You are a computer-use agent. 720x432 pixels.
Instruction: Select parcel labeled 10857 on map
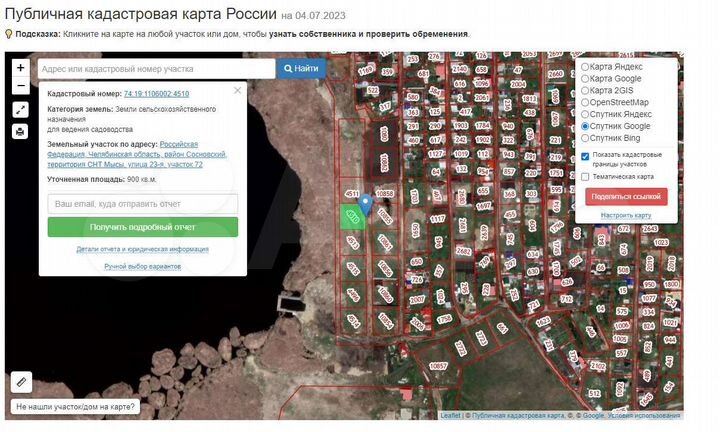point(438,366)
